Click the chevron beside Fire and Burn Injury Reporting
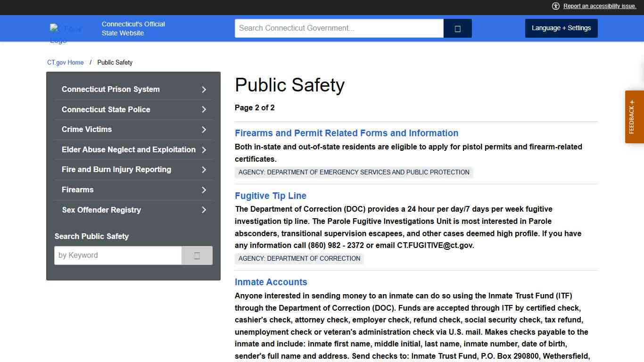This screenshot has width=644, height=362. [204, 169]
